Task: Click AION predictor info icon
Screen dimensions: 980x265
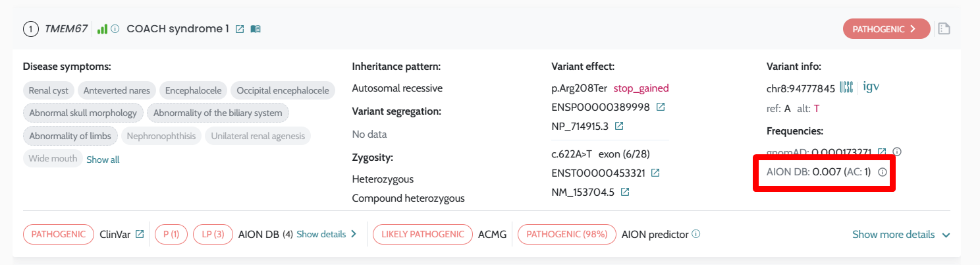Action: coord(696,234)
